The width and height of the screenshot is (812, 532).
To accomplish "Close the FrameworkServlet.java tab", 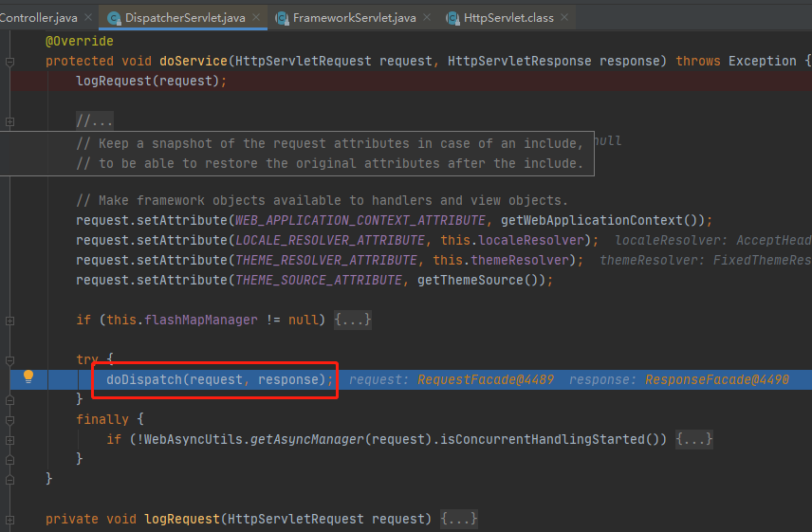I will [427, 17].
